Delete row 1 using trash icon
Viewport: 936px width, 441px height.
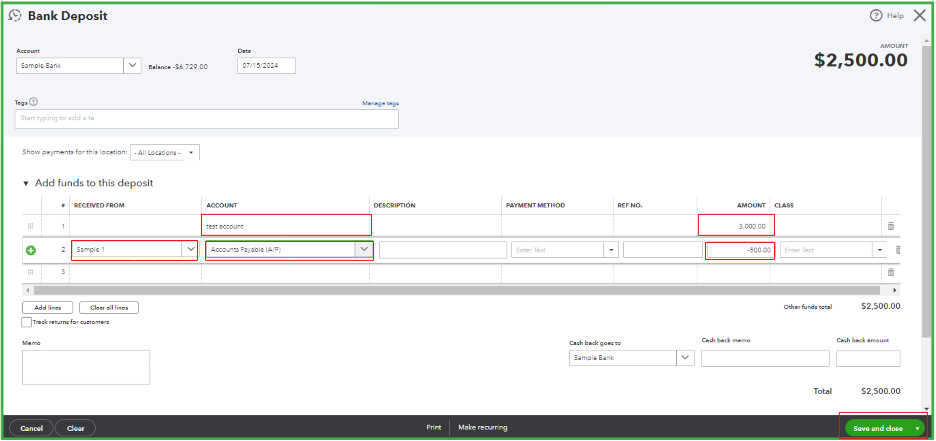[891, 226]
